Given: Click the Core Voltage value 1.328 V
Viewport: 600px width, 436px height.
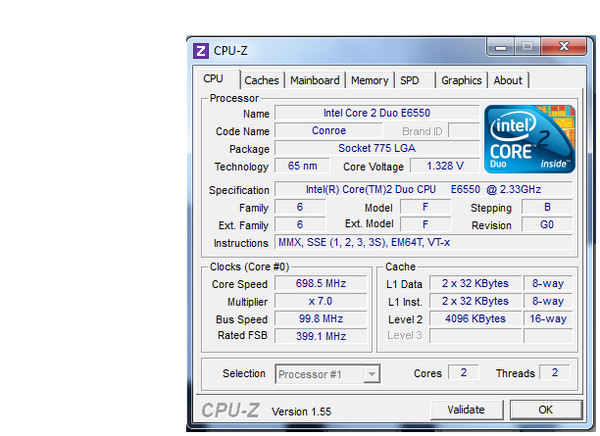Looking at the screenshot, I should pos(445,166).
